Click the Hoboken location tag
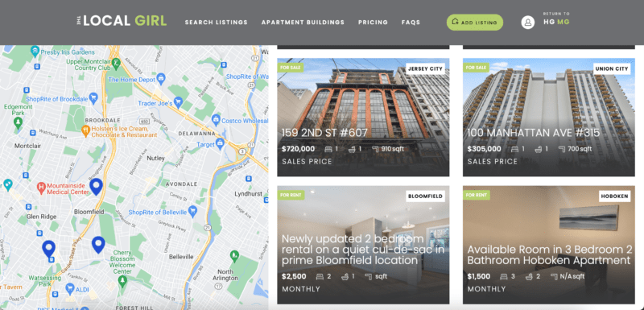644x310 pixels. tap(614, 196)
